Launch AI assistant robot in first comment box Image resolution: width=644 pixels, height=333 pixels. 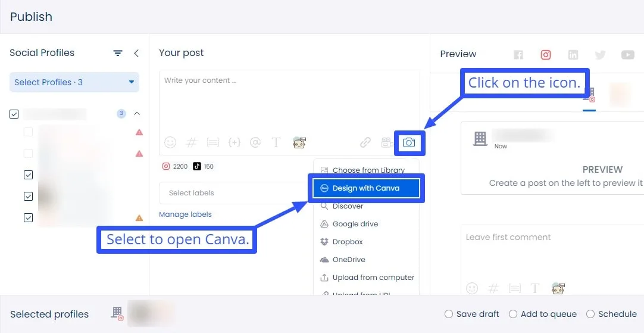click(x=558, y=288)
